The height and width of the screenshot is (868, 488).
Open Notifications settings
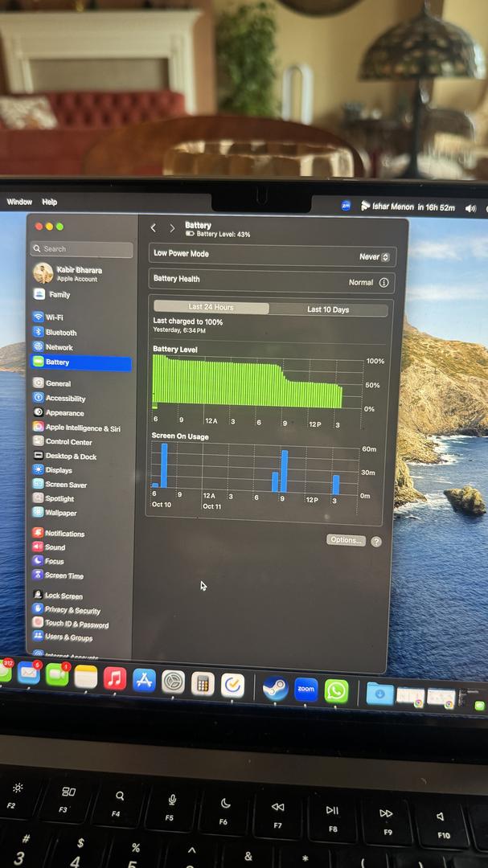coord(65,534)
